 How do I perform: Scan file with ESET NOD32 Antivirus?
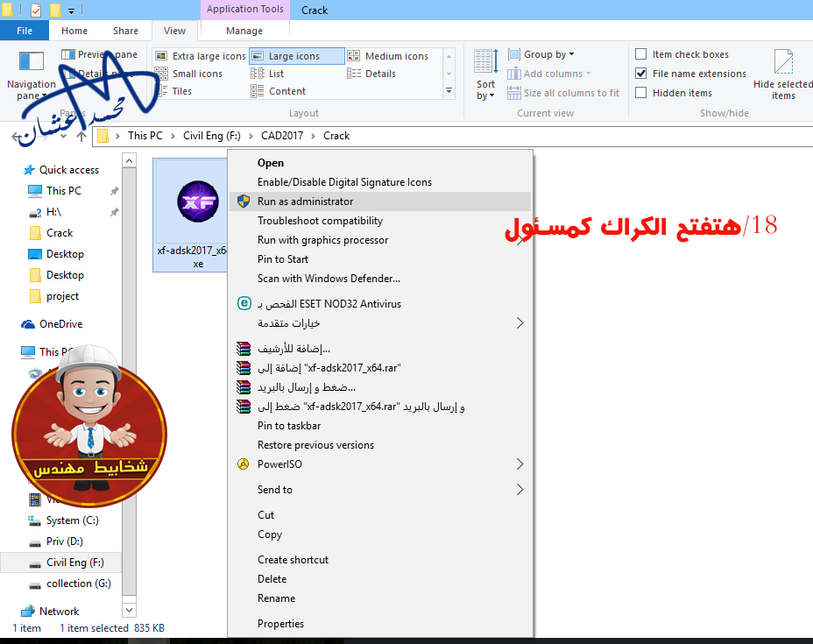pos(380,304)
